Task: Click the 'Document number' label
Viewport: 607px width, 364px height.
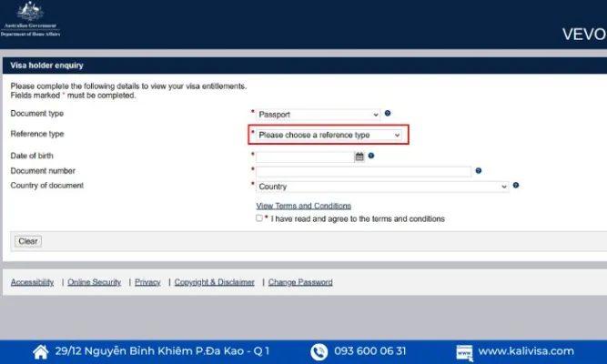Action: (x=43, y=171)
